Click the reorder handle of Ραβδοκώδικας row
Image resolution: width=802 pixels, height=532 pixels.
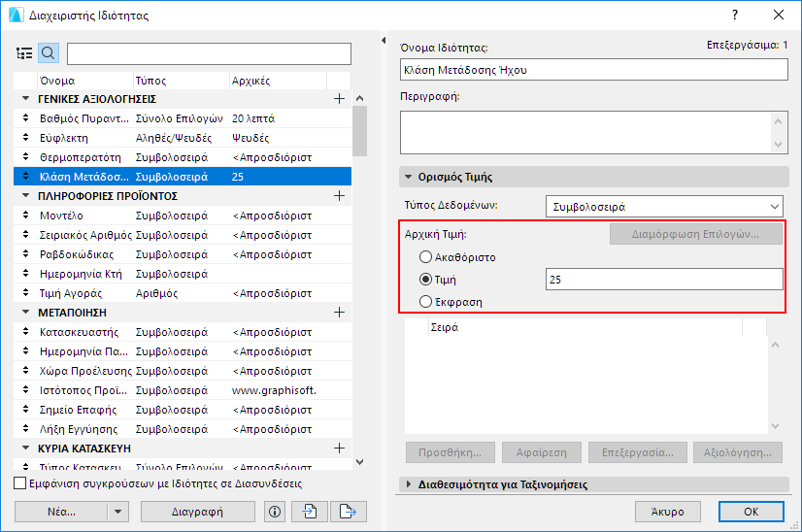(25, 254)
